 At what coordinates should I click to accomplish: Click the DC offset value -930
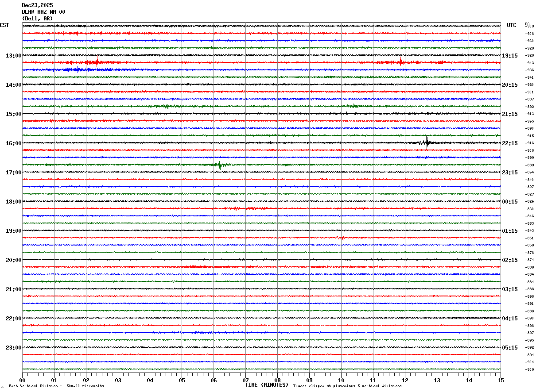(x=530, y=41)
